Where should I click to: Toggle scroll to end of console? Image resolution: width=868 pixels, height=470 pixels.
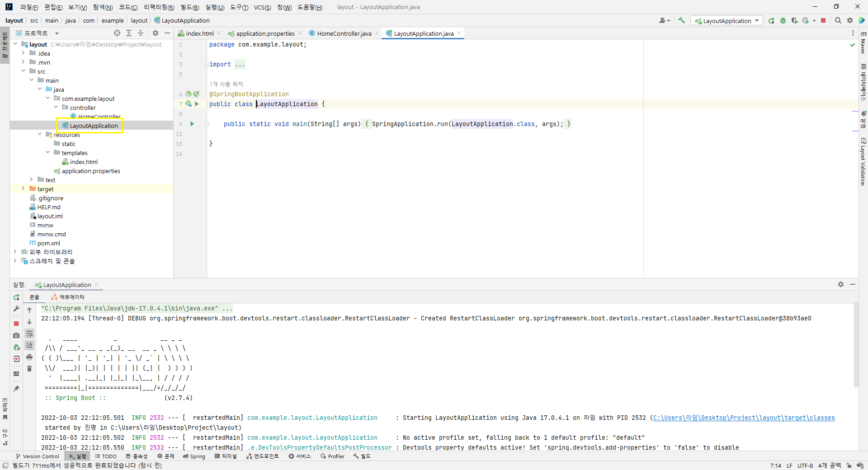coord(29,345)
